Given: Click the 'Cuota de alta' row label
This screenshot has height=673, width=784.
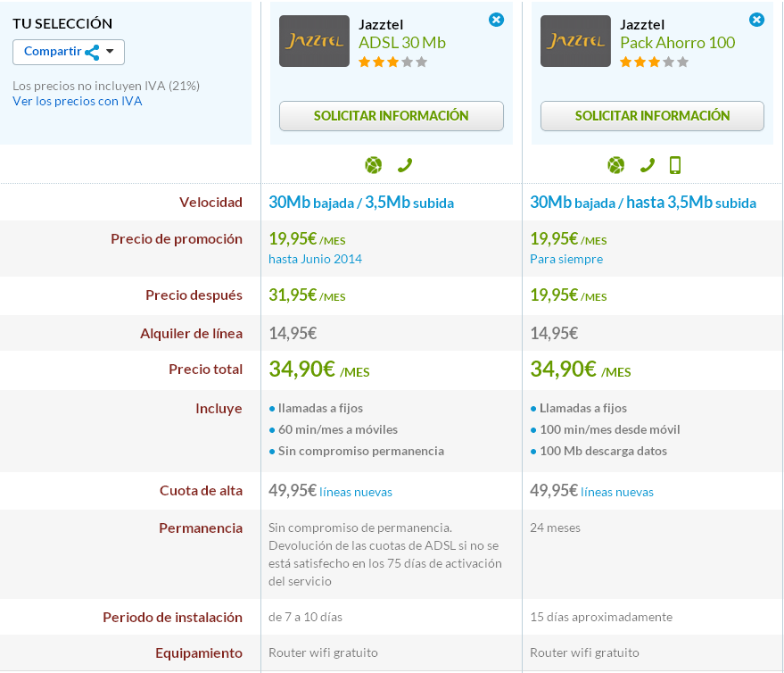Looking at the screenshot, I should (201, 491).
